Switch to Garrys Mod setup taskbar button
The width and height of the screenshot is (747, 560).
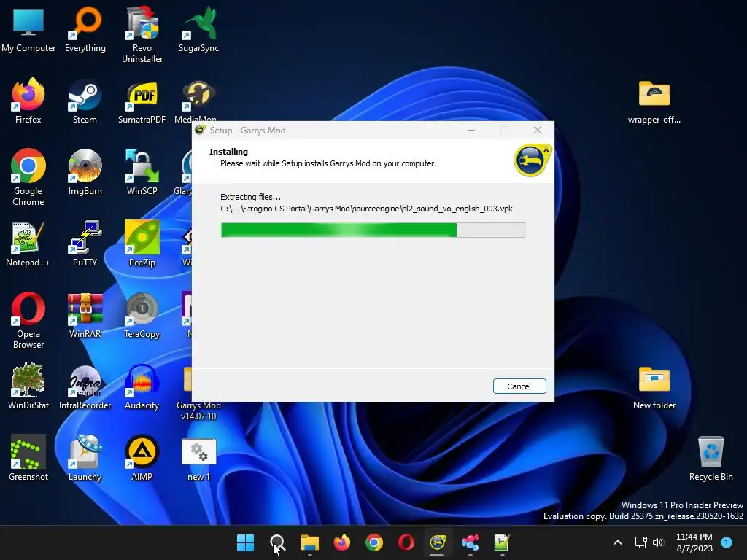click(438, 542)
